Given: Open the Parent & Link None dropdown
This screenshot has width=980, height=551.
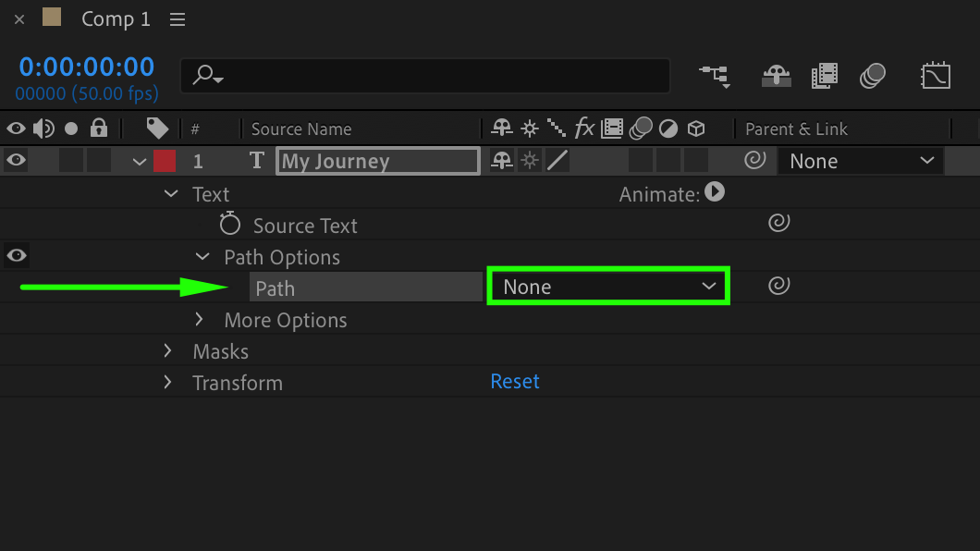Looking at the screenshot, I should point(861,161).
